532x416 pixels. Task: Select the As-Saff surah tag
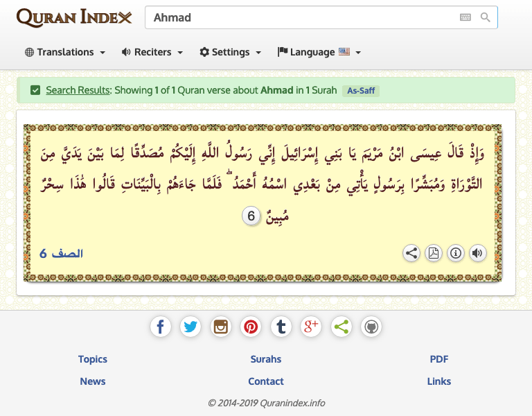pos(361,90)
